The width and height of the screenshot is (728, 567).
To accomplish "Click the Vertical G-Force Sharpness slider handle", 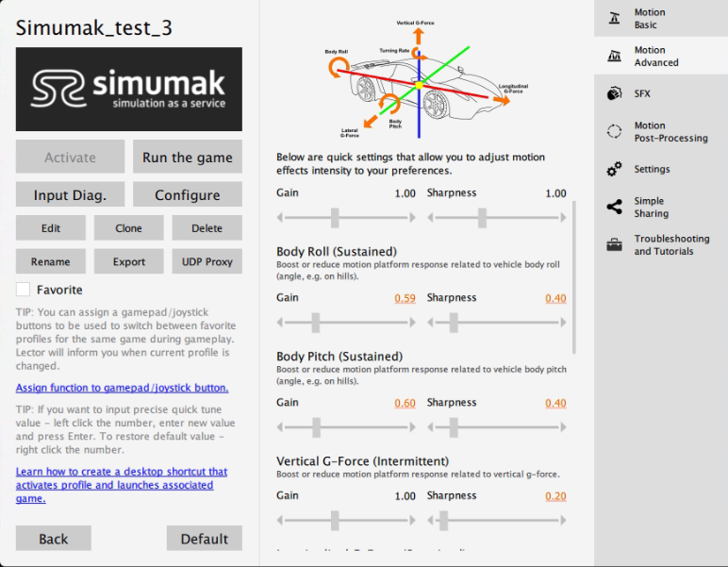I will click(443, 521).
